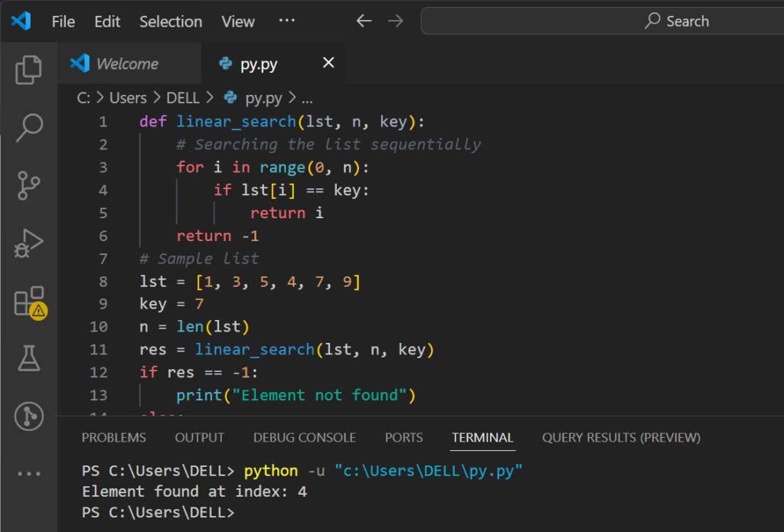Screen dimensions: 784x532
Task: Switch to the Welcome tab
Action: click(129, 64)
